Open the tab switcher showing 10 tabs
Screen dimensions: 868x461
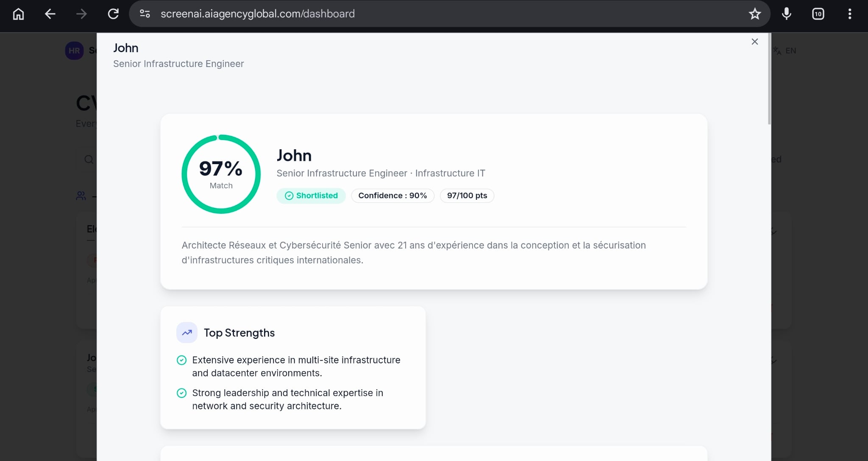[x=818, y=14]
